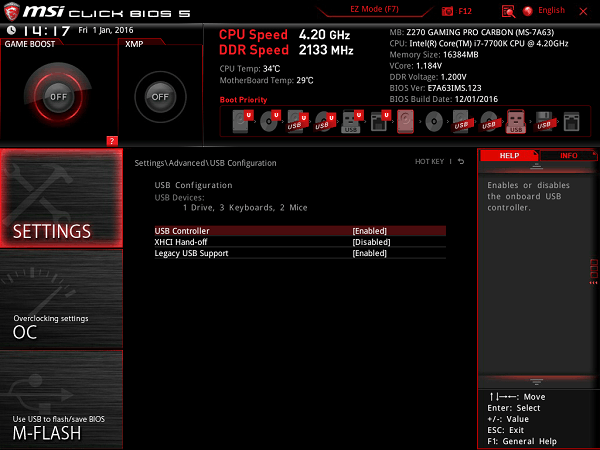This screenshot has height=450, width=600.
Task: Click the BIOS Build Date 12/01/2016 text
Action: (x=443, y=99)
